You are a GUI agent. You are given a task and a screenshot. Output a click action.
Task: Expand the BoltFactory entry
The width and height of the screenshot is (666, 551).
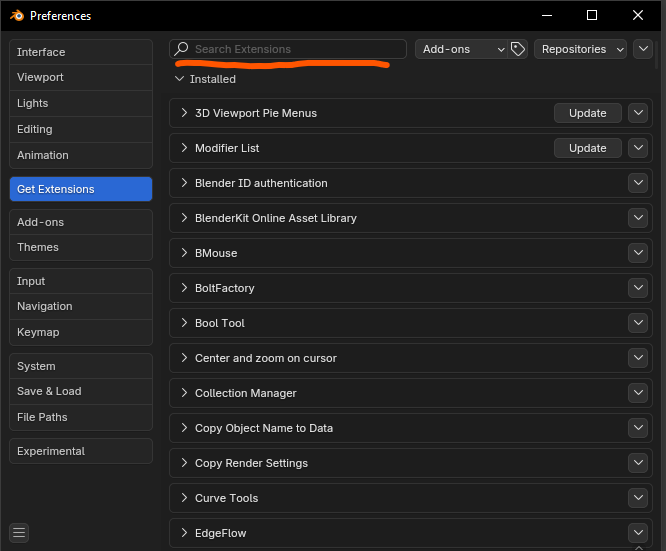(184, 288)
